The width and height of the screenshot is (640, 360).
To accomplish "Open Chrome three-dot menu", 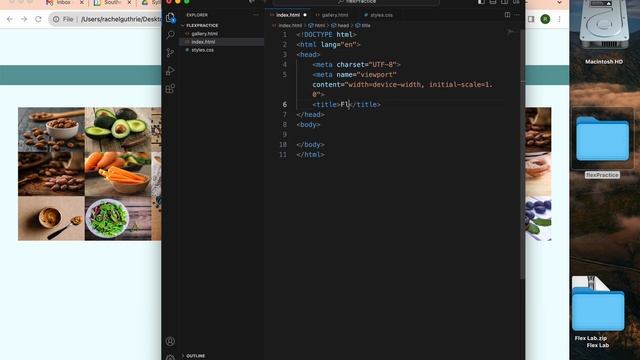I will 560,19.
